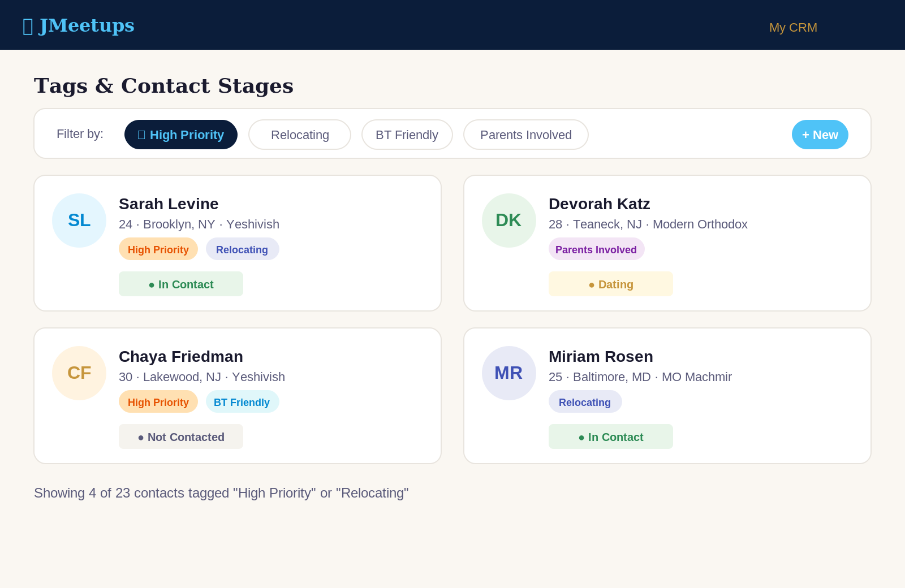The image size is (905, 588).
Task: Click Devorah Katz's DK avatar circle
Action: click(508, 220)
